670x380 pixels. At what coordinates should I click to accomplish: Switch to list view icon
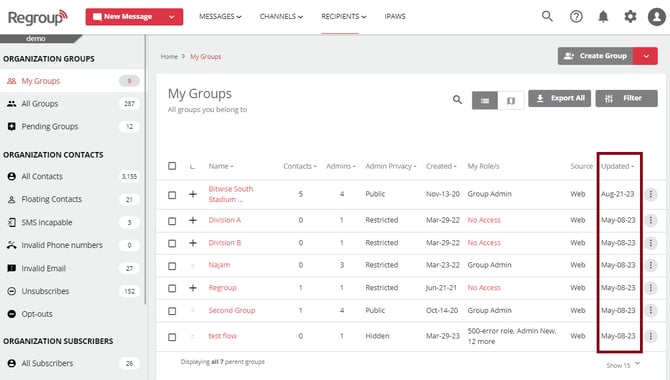485,101
